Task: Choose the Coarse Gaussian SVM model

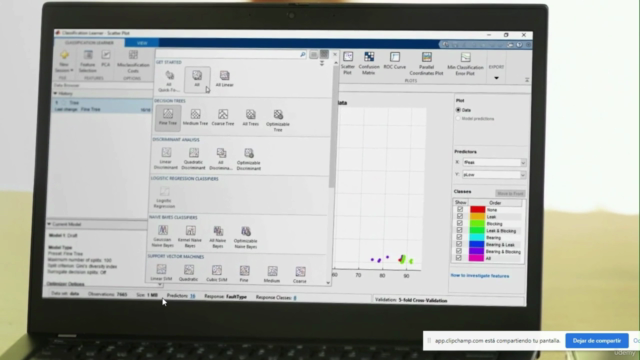Action: click(300, 275)
